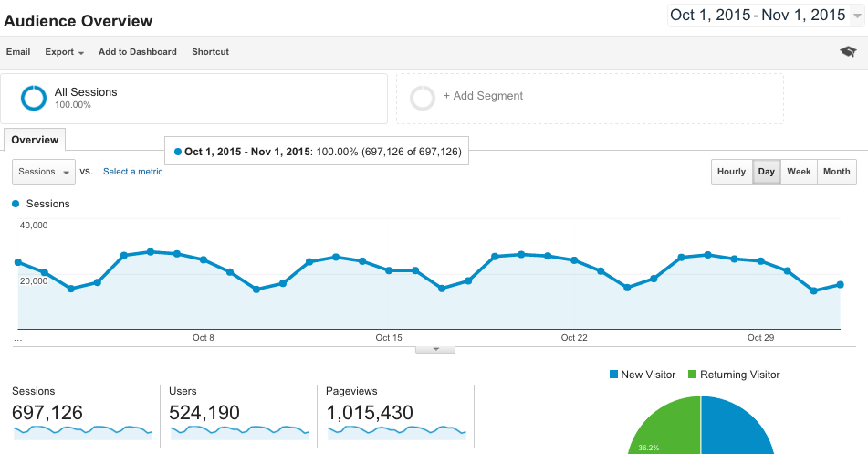Switch chart to Hourly view
The height and width of the screenshot is (454, 868).
click(x=732, y=172)
